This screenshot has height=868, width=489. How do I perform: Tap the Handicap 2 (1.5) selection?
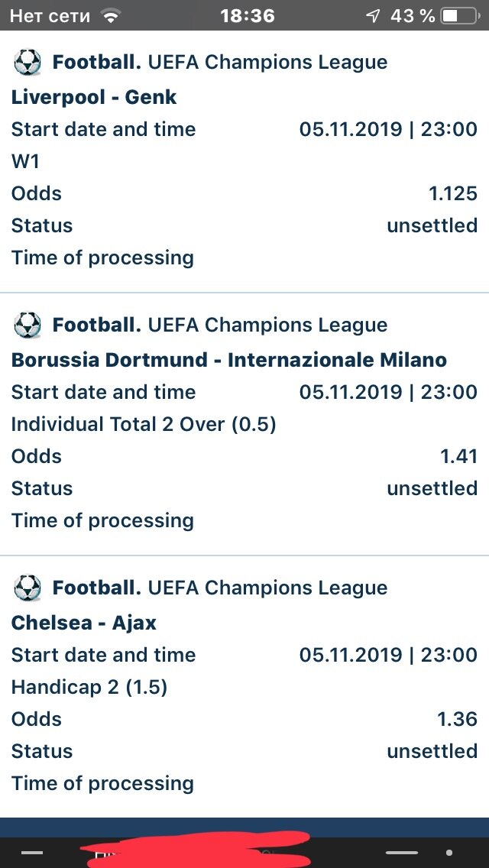pos(89,688)
